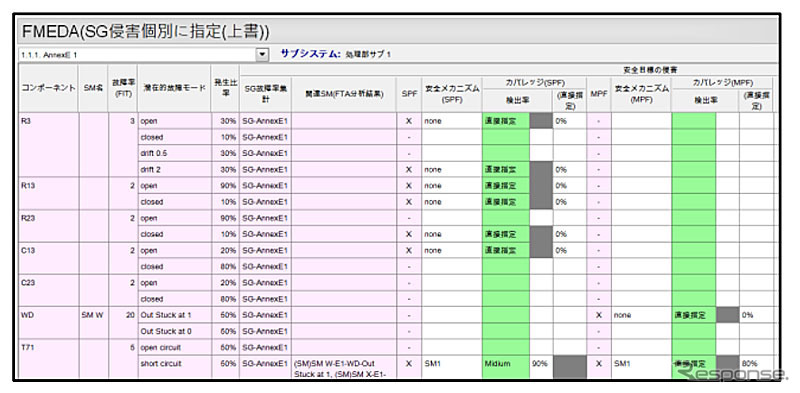Select the コンポーネント column header
800x393 pixels.
coord(48,88)
